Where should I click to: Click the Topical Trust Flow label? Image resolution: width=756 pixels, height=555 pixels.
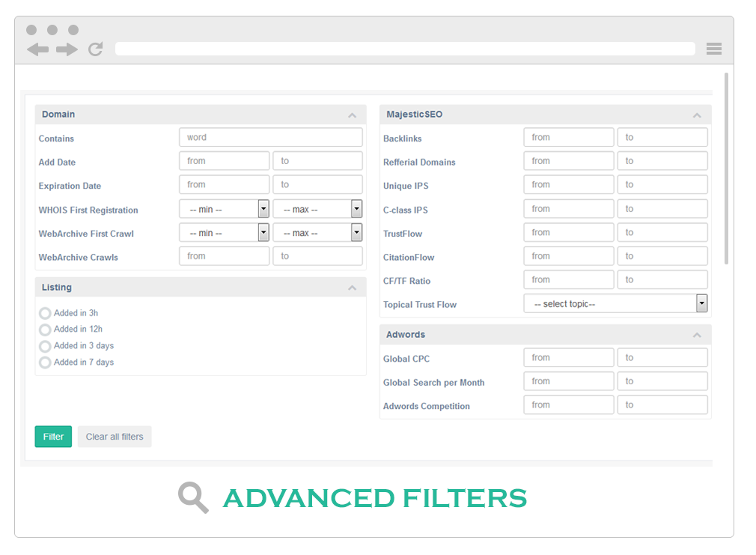click(419, 305)
